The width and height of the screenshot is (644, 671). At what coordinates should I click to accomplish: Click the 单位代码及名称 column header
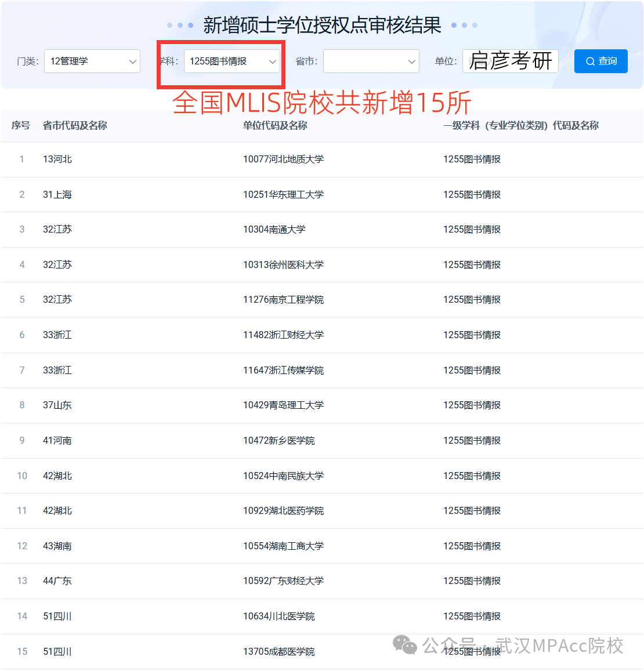click(276, 125)
